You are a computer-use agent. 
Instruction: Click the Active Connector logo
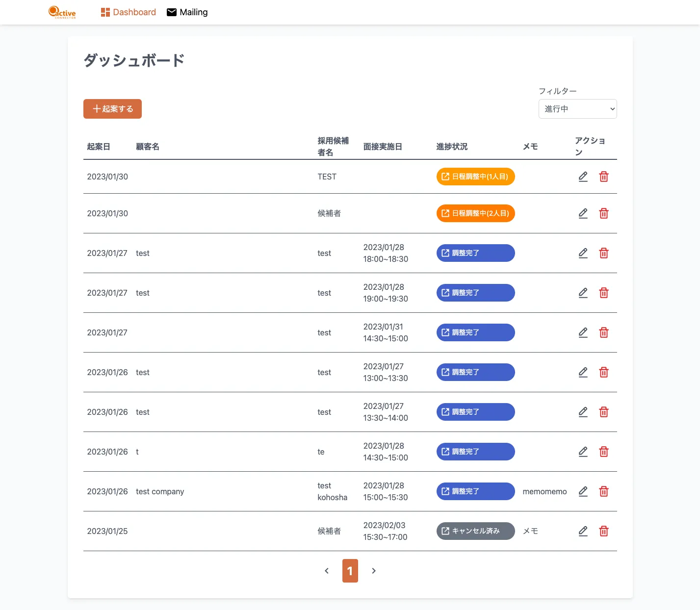(x=62, y=12)
